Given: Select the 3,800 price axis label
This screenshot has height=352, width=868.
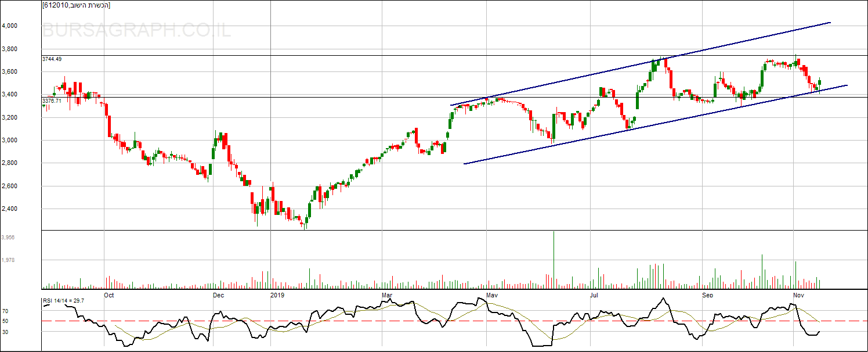Looking at the screenshot, I should [x=10, y=49].
